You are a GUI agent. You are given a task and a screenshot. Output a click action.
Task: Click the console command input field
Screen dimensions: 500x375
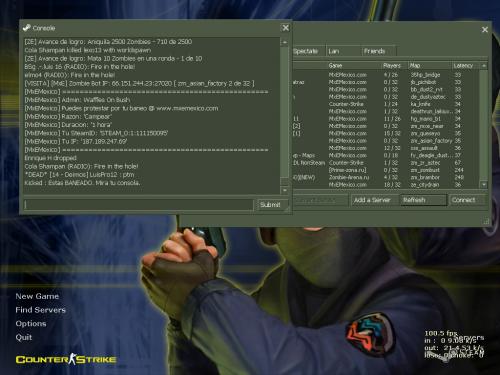[139, 205]
